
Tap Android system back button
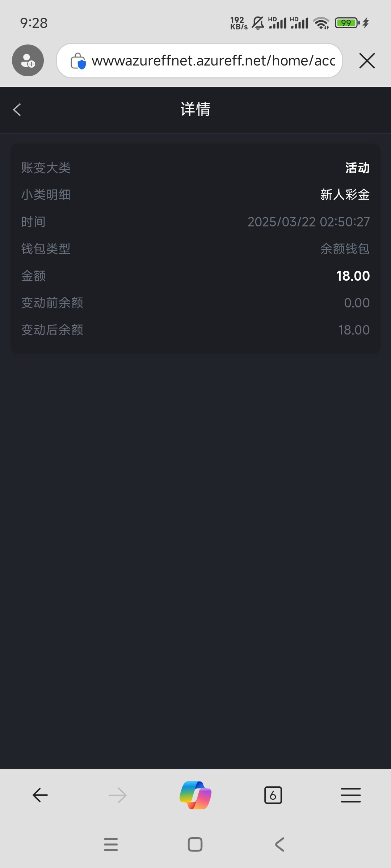click(279, 844)
